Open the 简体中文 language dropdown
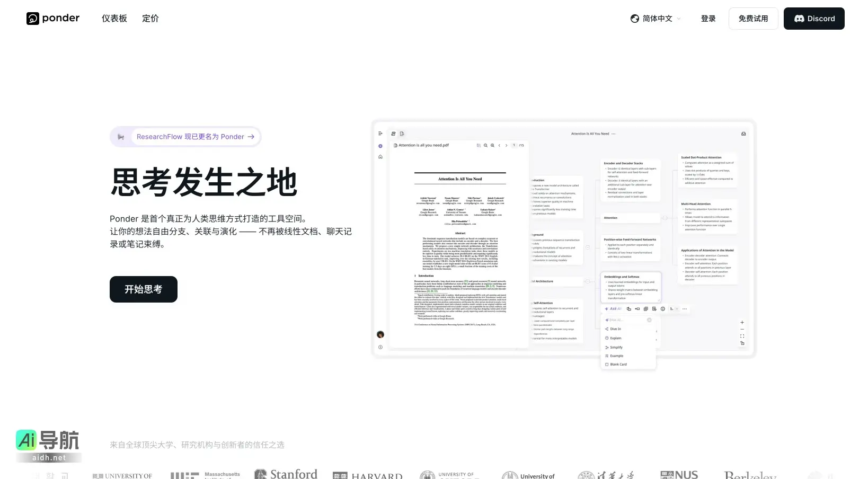Image resolution: width=868 pixels, height=479 pixels. tap(655, 18)
